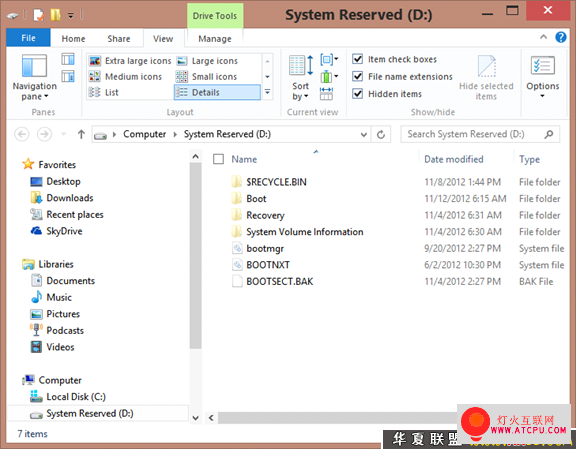Open the recent locations dropdown arrow
The image size is (576, 449).
point(64,134)
